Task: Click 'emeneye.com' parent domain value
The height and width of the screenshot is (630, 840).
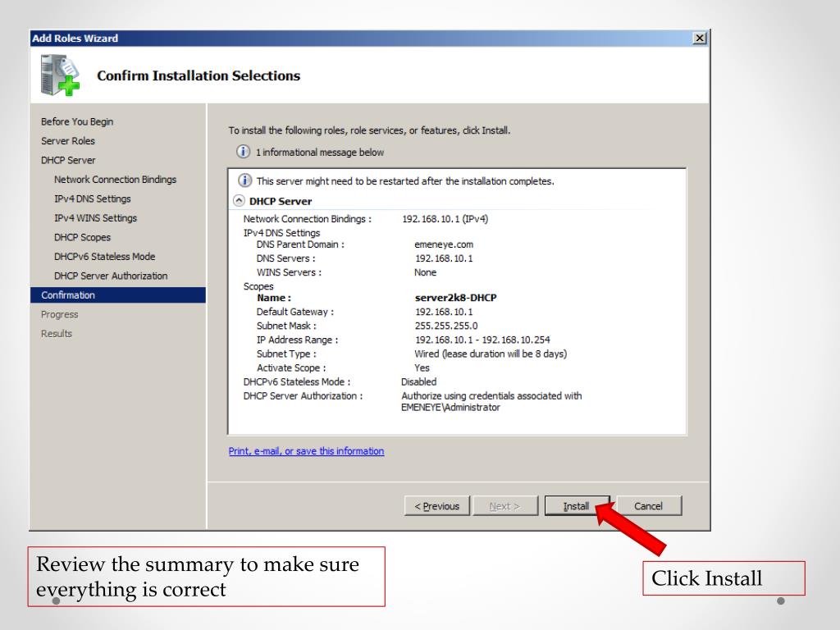Action: [444, 244]
